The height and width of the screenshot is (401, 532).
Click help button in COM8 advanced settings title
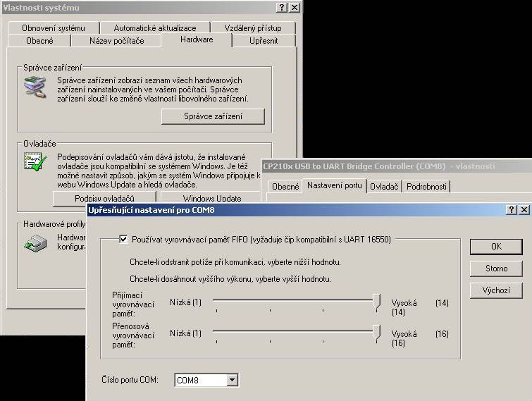(x=512, y=210)
